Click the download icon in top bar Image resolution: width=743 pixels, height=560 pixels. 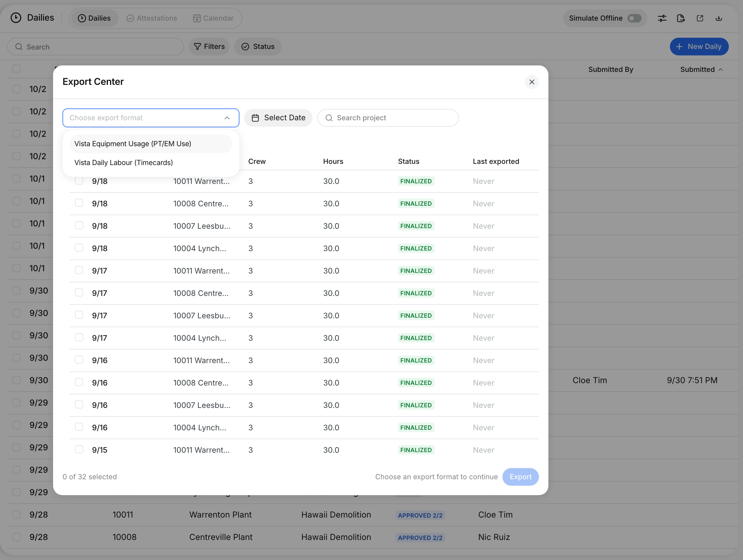tap(719, 18)
